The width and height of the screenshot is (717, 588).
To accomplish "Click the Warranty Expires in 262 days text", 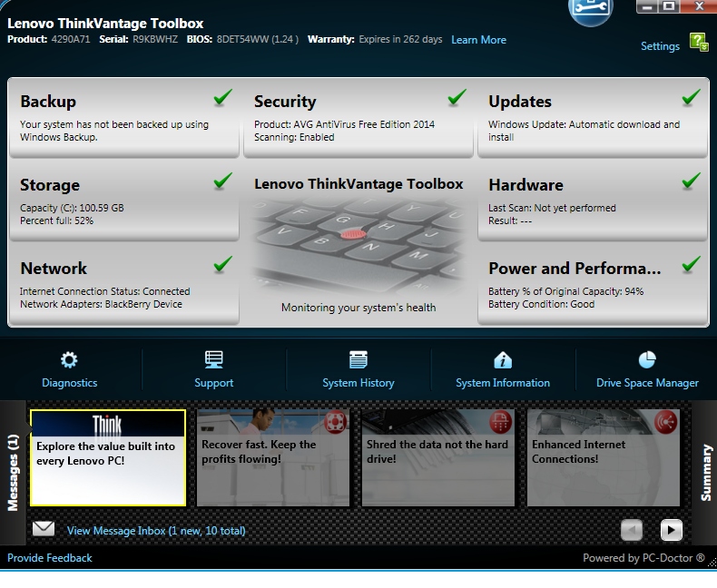I will coord(375,39).
